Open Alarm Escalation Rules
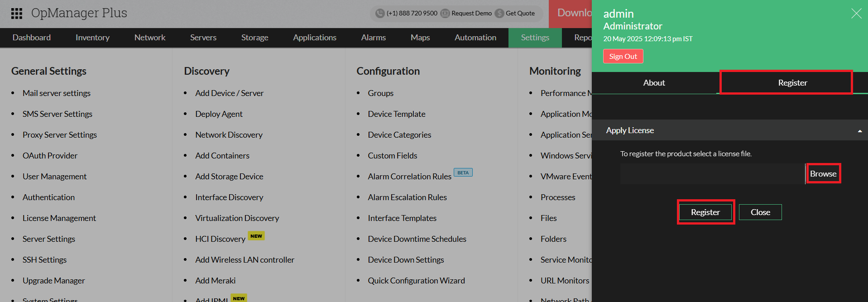 point(407,197)
